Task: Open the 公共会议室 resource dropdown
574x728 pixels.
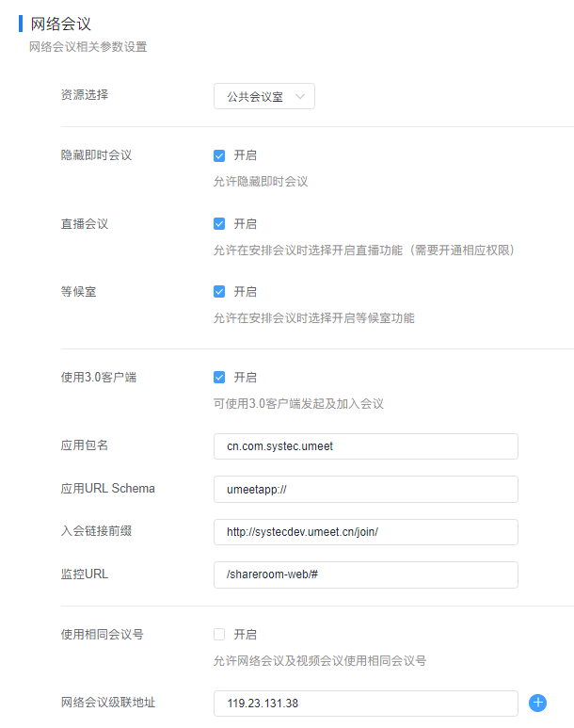Action: [255, 96]
